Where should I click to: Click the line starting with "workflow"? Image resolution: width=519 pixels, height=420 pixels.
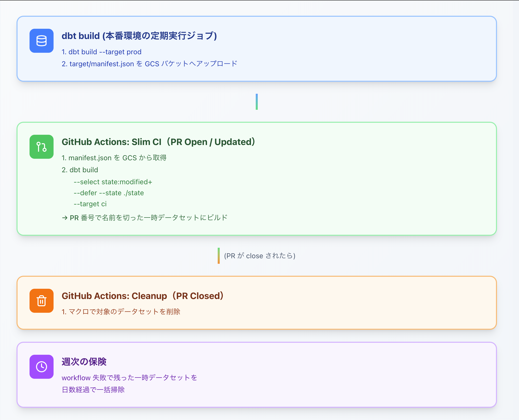pos(130,378)
